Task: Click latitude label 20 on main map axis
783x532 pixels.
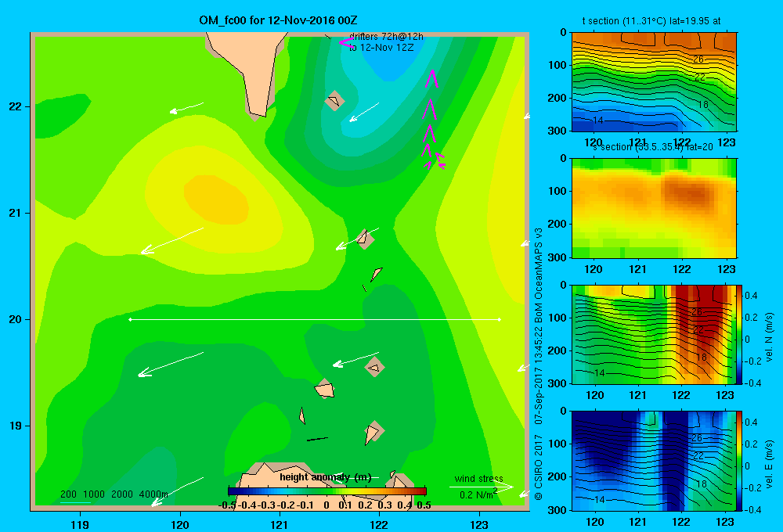Action: coord(16,319)
